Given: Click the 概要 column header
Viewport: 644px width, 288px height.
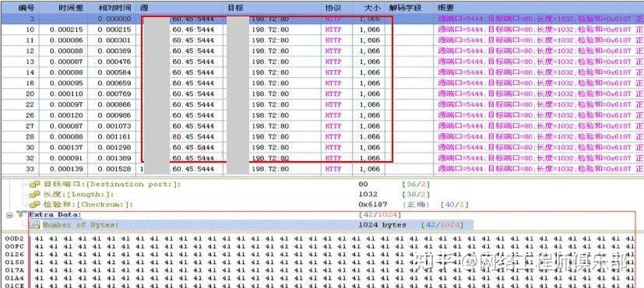Looking at the screenshot, I should click(x=539, y=8).
